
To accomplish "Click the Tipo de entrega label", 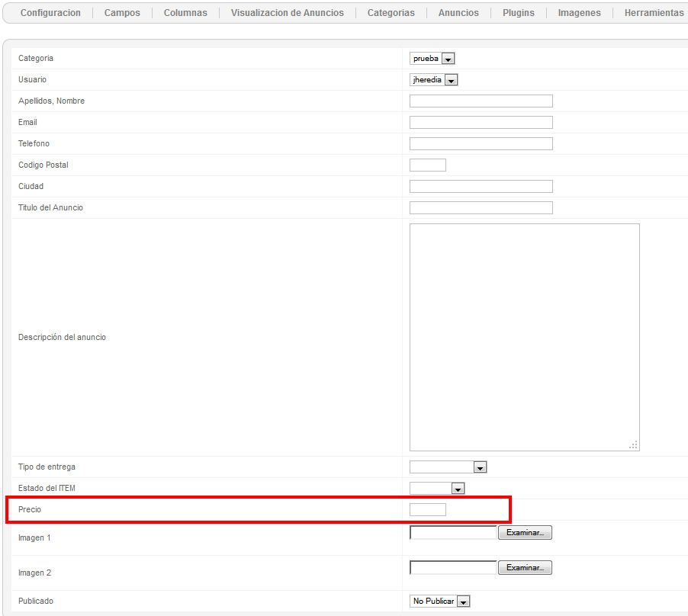I will [47, 467].
